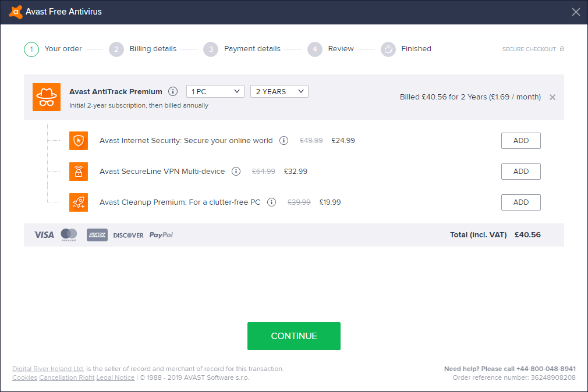The image size is (588, 392).
Task: Click the struck-through price £64.99
Action: click(x=264, y=171)
